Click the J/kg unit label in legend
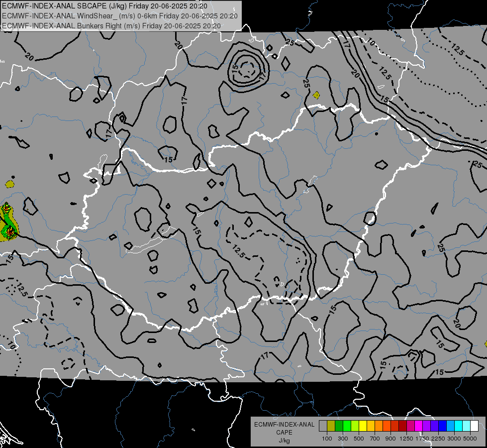Image resolution: width=487 pixels, height=448 pixels. pos(284,441)
